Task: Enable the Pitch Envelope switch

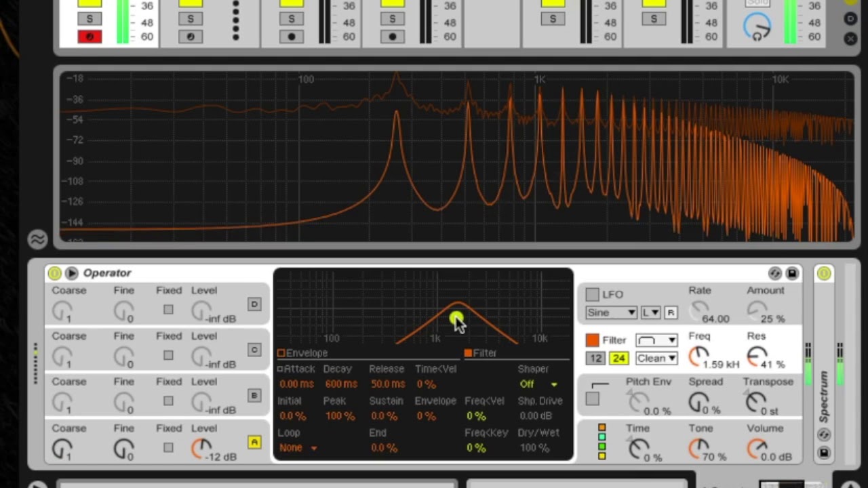Action: coord(593,399)
